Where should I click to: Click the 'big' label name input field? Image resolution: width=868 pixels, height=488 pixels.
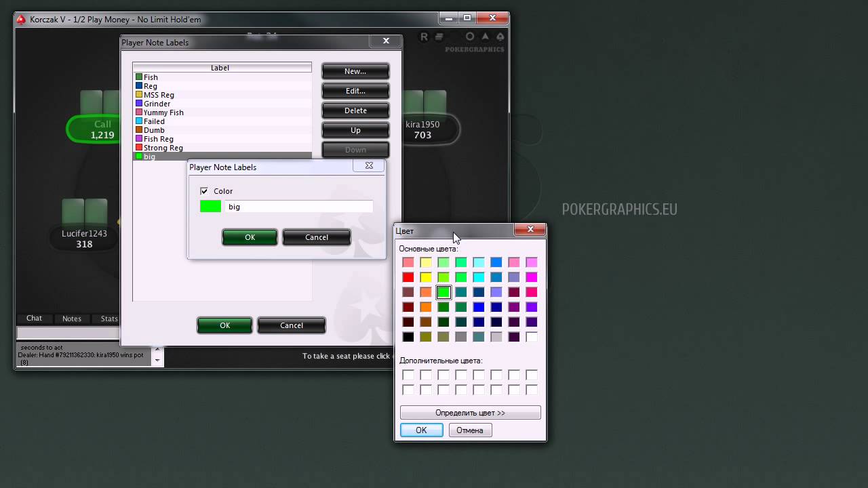point(299,207)
